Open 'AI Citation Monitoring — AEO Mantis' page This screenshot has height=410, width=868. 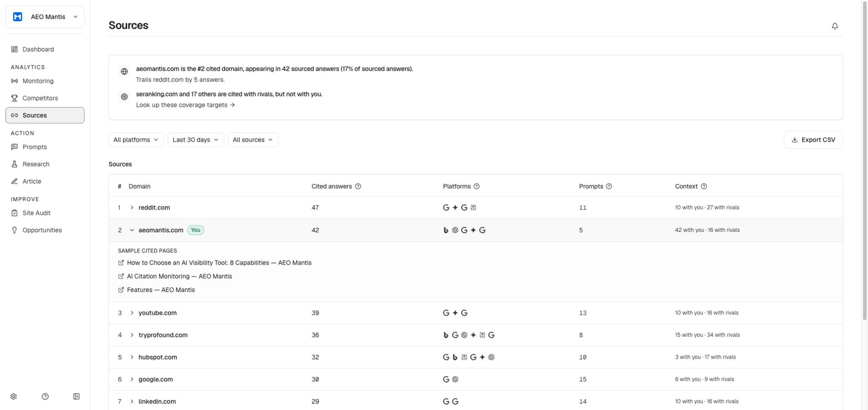click(180, 276)
